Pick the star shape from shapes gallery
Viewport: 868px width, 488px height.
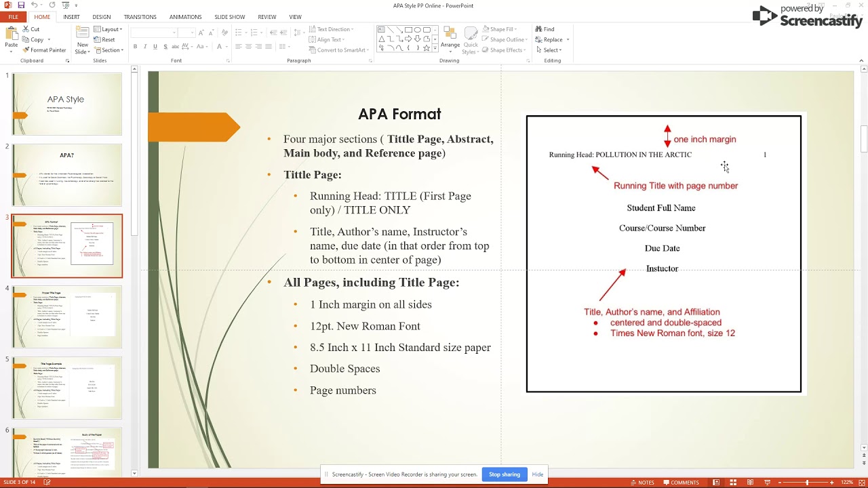(427, 48)
